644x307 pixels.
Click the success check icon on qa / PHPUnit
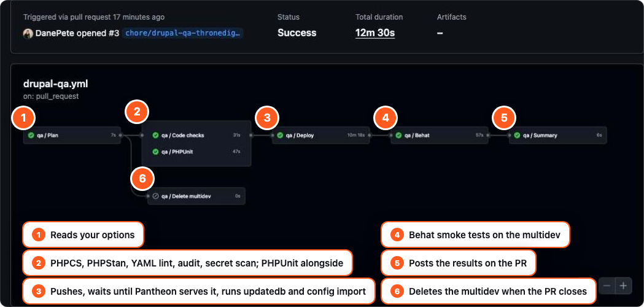click(155, 152)
